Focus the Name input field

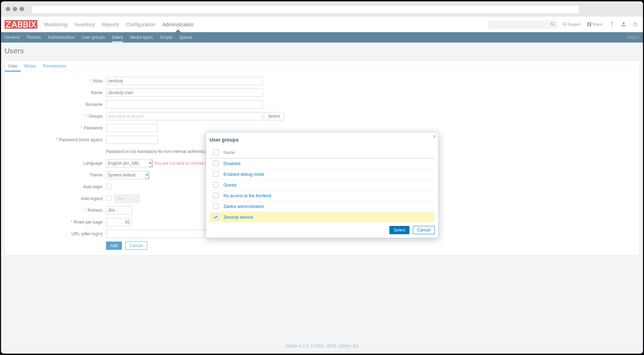[x=184, y=93]
